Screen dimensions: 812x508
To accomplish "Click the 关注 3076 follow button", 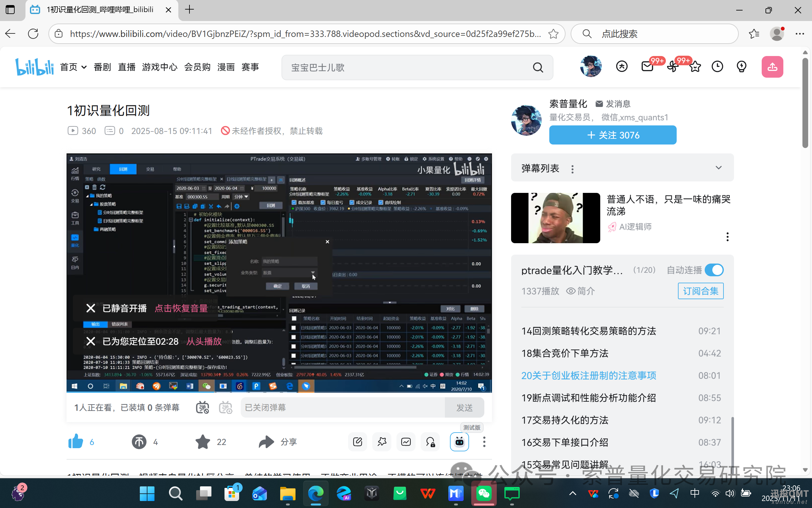I will pyautogui.click(x=612, y=135).
